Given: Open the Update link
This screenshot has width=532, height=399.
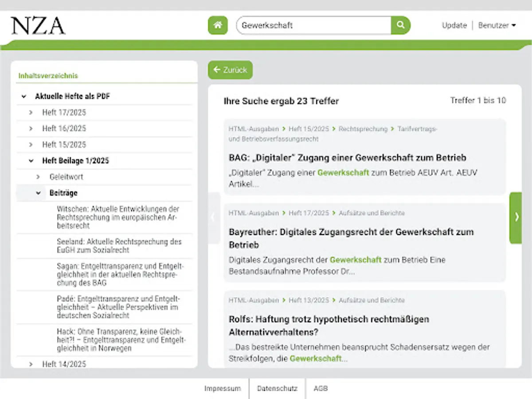Looking at the screenshot, I should 454,25.
